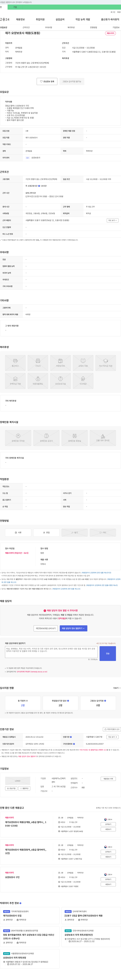The image size is (121, 980).
Task: Open the 실업급여 menu
Action: click(60, 19)
